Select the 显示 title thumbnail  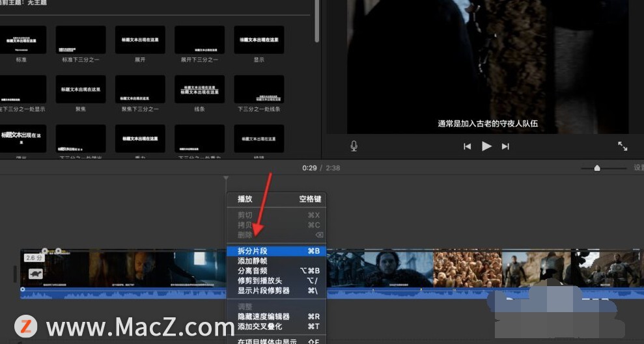(259, 40)
